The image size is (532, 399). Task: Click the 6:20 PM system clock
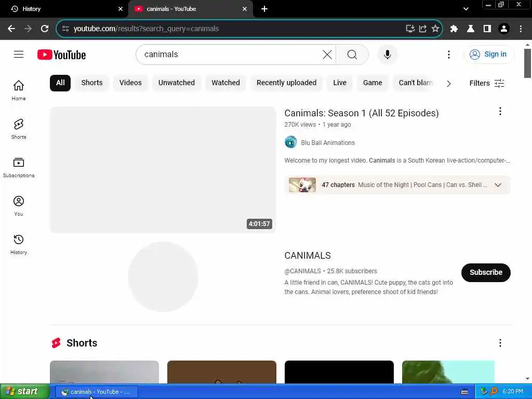pos(512,392)
